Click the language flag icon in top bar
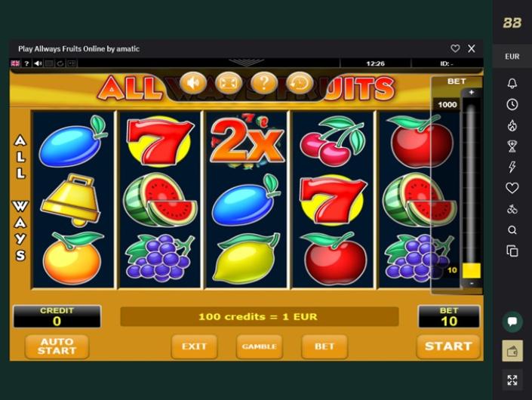532x400 pixels. pos(15,63)
